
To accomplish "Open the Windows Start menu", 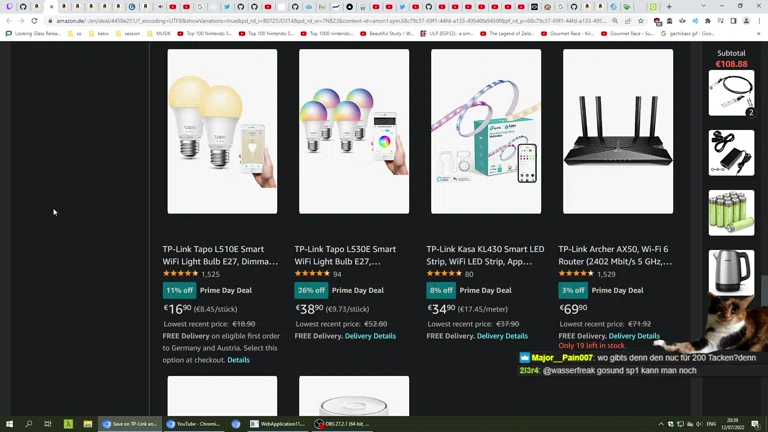I will [9, 424].
